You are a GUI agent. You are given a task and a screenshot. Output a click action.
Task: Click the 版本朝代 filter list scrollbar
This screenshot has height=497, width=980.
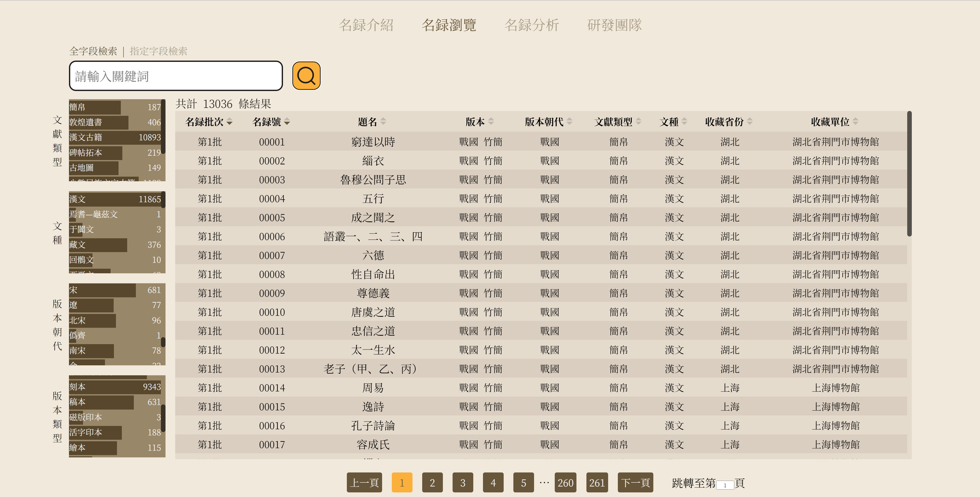click(x=163, y=342)
